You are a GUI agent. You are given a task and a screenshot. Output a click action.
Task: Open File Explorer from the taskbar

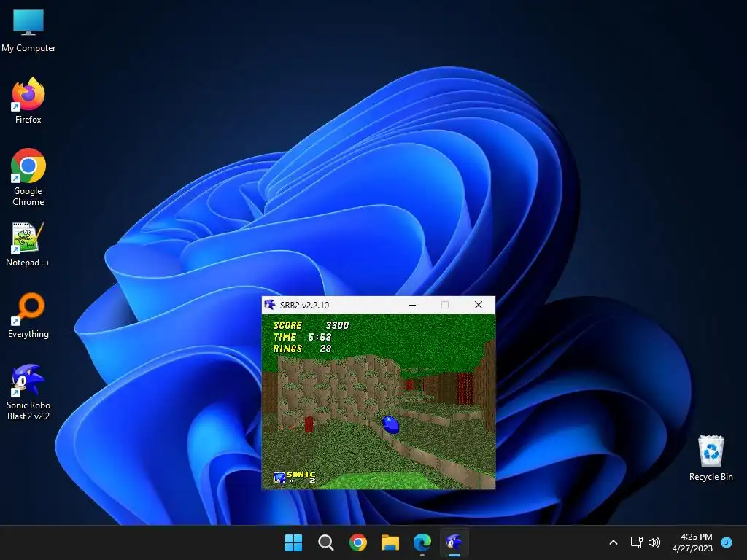[390, 542]
